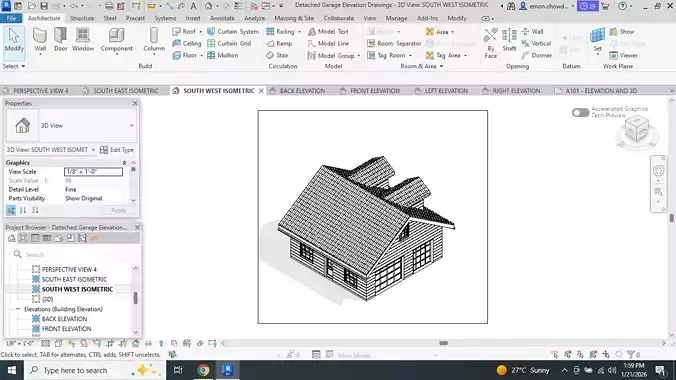Image resolution: width=676 pixels, height=380 pixels.
Task: Close the Project Browser panel
Action: click(137, 227)
